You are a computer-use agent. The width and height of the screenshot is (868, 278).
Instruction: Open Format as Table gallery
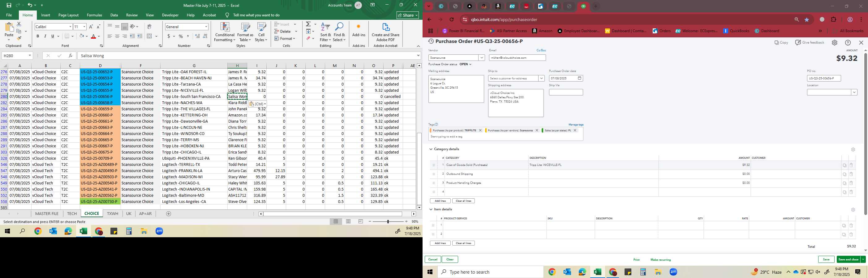(x=245, y=32)
